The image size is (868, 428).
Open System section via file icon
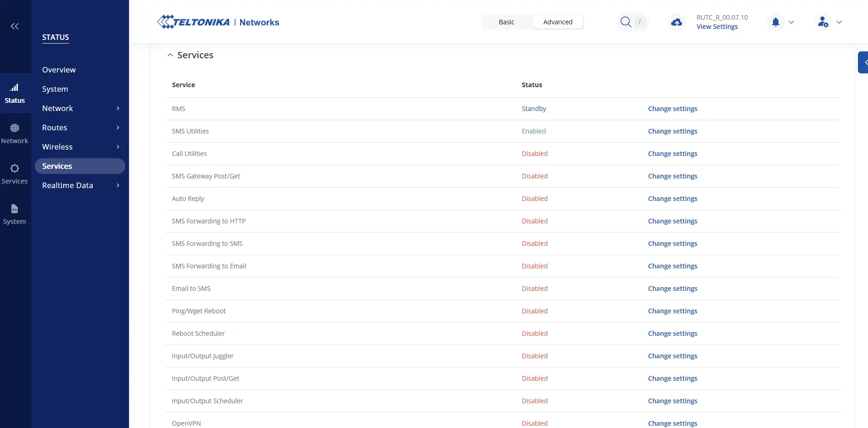coord(15,209)
